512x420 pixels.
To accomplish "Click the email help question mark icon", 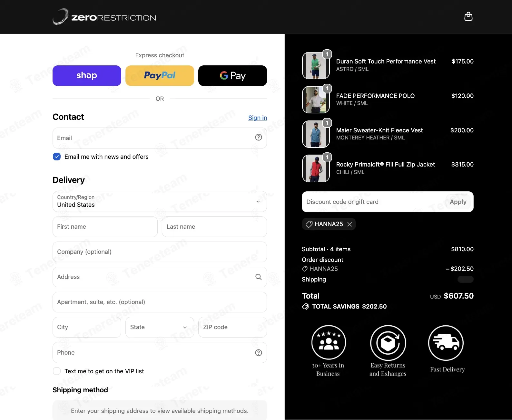I will 258,137.
